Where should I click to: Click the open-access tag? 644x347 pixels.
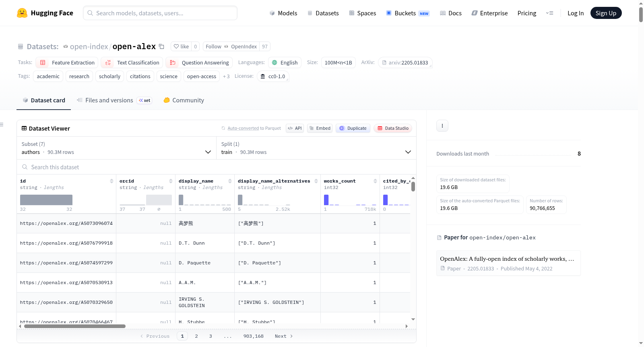(x=202, y=76)
